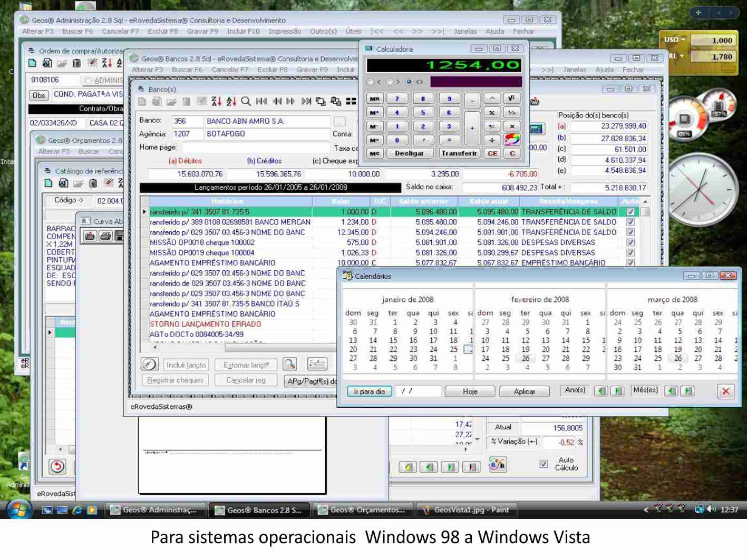
Task: Click the calculator digit 7 key
Action: click(397, 99)
